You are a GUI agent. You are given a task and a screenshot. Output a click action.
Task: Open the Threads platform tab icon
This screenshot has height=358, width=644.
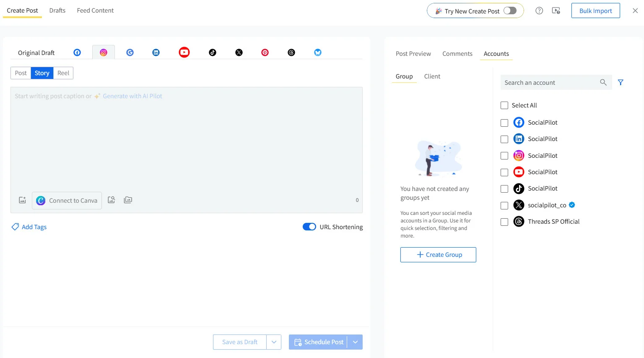(x=291, y=52)
